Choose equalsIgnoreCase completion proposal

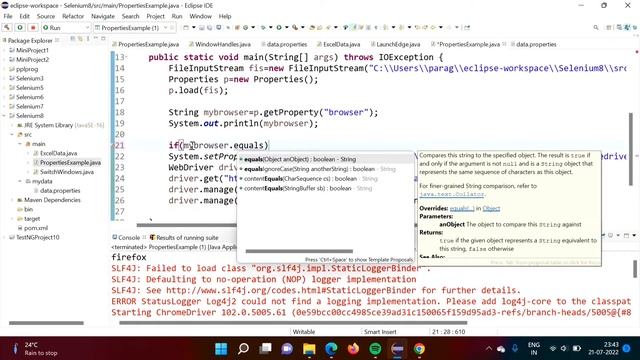tap(326, 169)
